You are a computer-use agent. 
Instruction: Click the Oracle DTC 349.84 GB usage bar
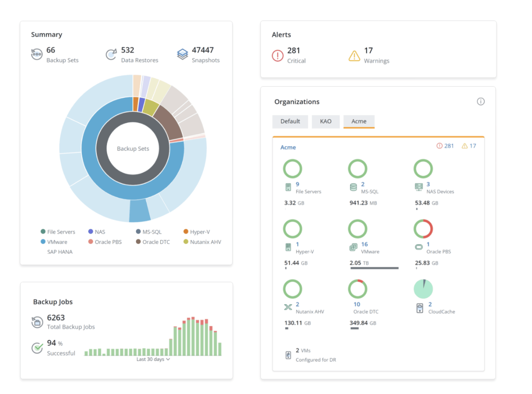pos(355,328)
